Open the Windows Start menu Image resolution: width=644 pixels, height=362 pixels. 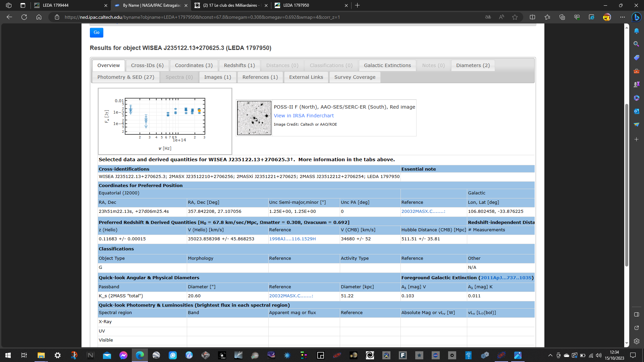[8, 355]
